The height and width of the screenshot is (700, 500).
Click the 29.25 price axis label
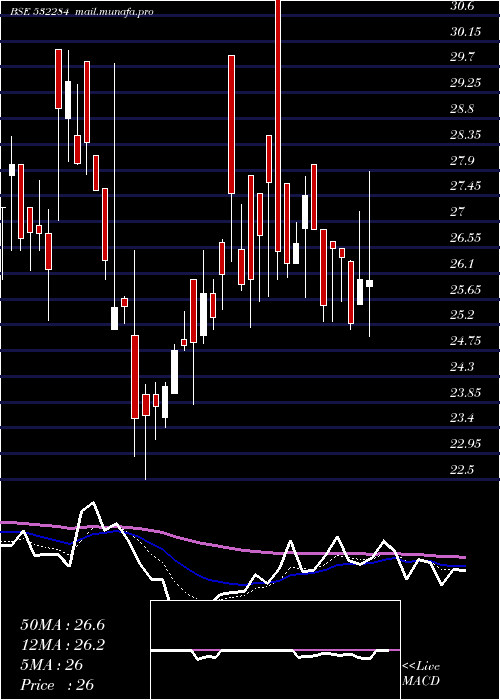click(x=464, y=83)
